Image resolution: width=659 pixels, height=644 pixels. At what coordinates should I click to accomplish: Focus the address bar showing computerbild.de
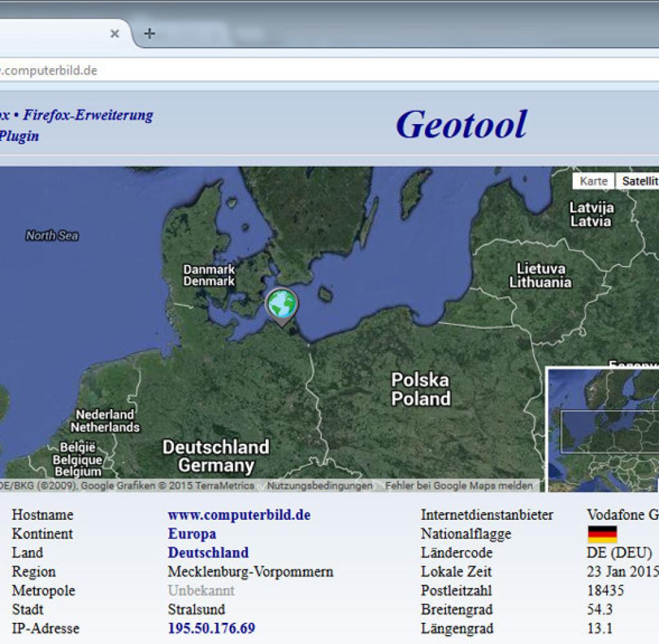329,70
